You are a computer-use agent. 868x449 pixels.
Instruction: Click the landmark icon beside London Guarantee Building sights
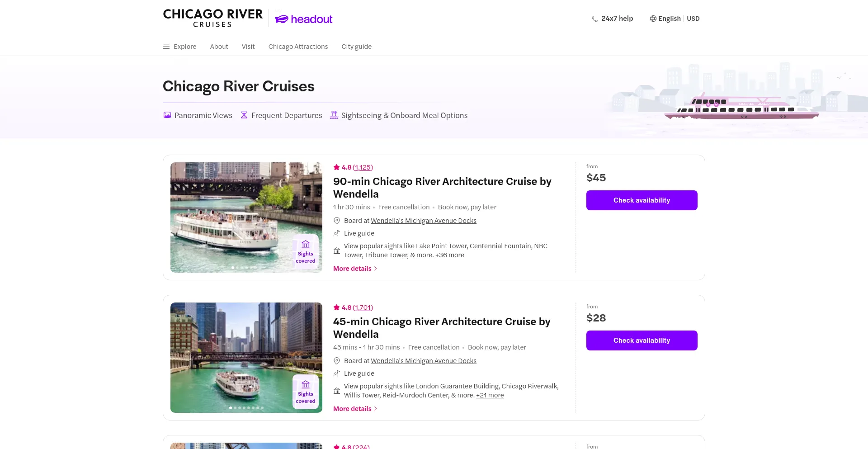337,391
